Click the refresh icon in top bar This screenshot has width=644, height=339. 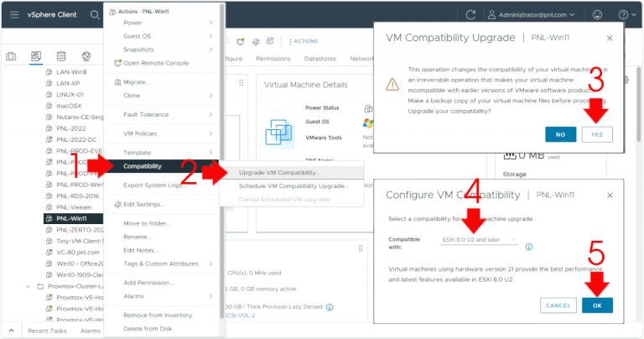click(471, 14)
